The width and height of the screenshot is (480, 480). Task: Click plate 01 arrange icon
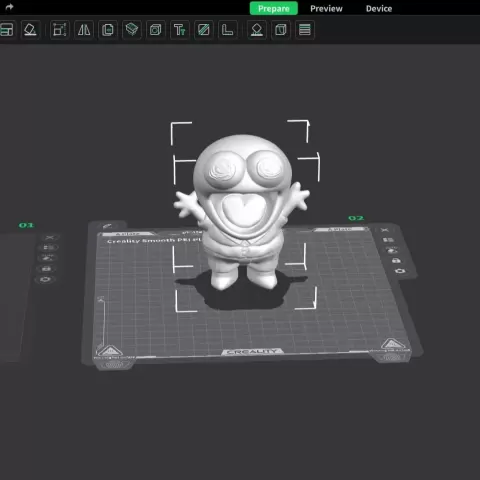(49, 247)
